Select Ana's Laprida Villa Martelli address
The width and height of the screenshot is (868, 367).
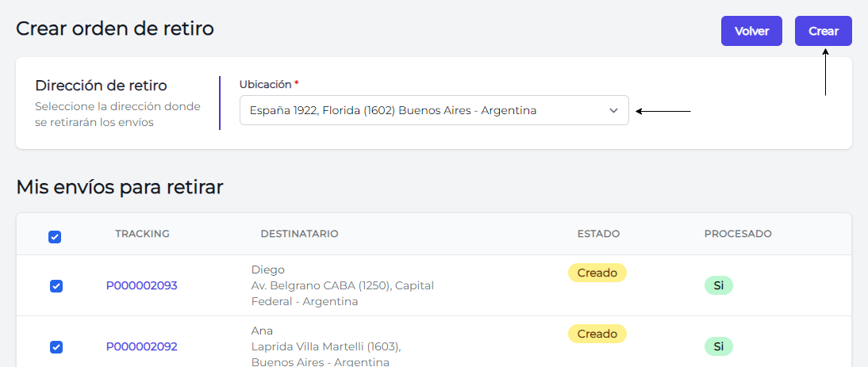click(x=326, y=346)
